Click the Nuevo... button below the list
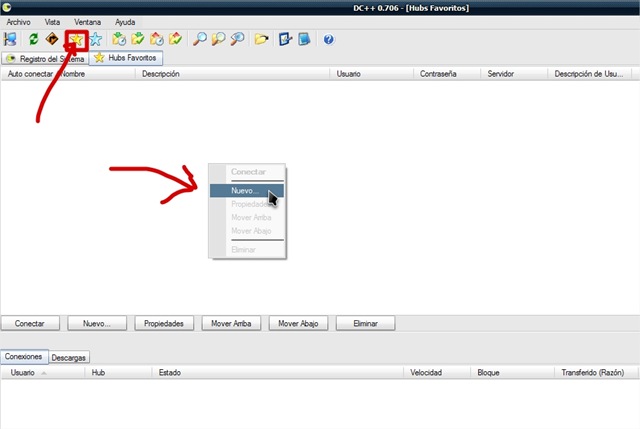640x429 pixels. tap(97, 323)
